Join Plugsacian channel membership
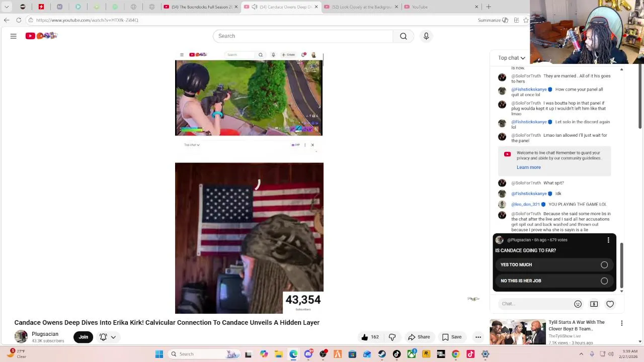The image size is (644, 362). click(x=84, y=337)
